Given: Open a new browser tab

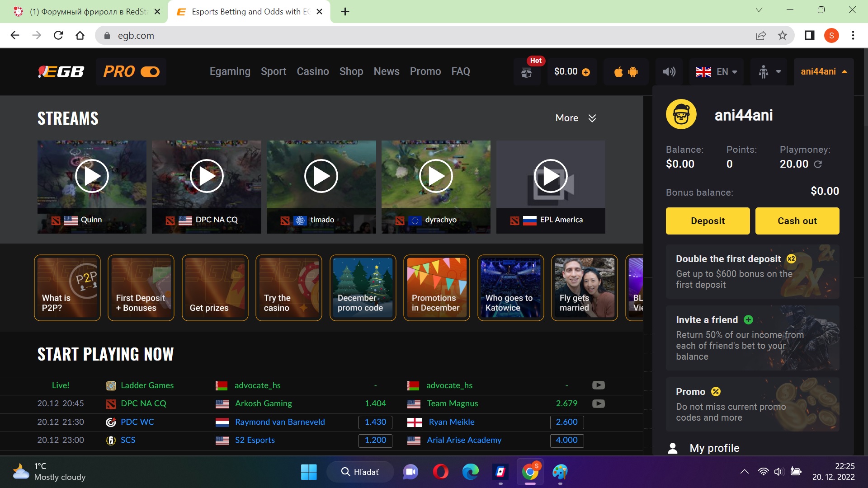Looking at the screenshot, I should coord(345,12).
